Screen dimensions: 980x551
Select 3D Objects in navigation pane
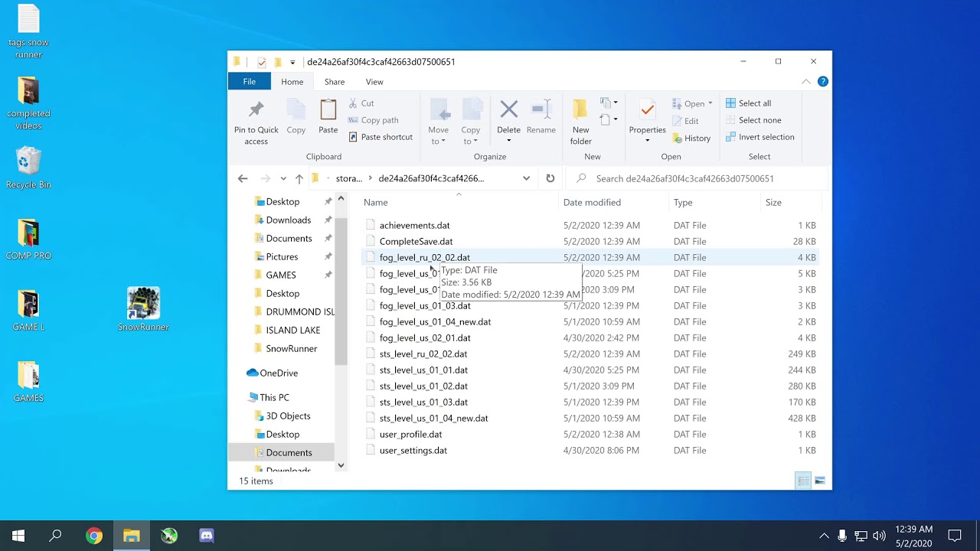[x=288, y=416]
